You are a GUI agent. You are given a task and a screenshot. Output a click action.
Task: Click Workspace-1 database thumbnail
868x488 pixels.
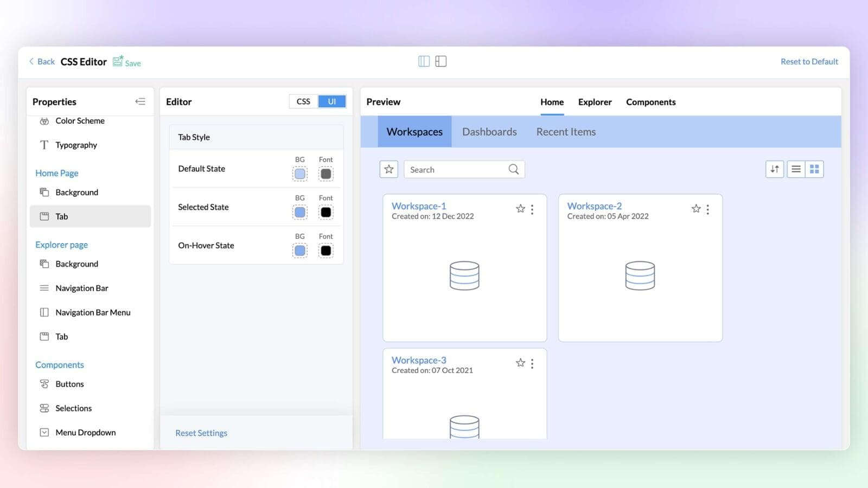464,275
